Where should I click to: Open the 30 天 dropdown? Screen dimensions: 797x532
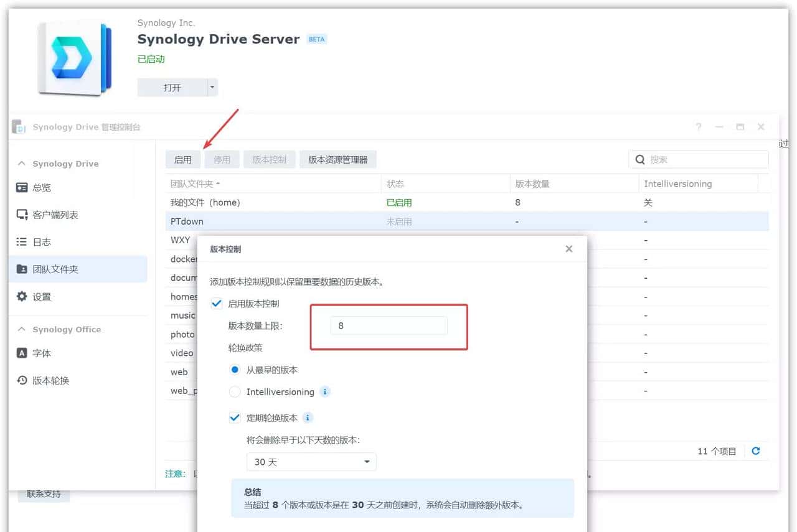coord(311,462)
